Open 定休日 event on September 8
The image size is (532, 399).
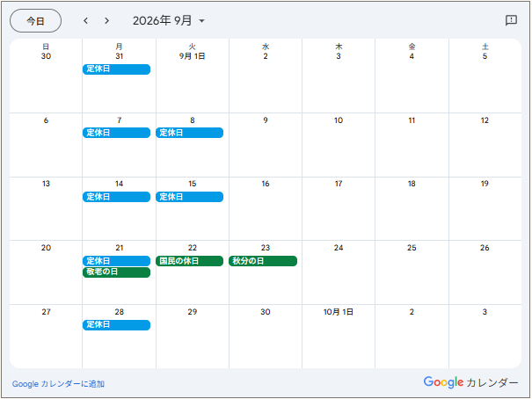[x=190, y=133]
